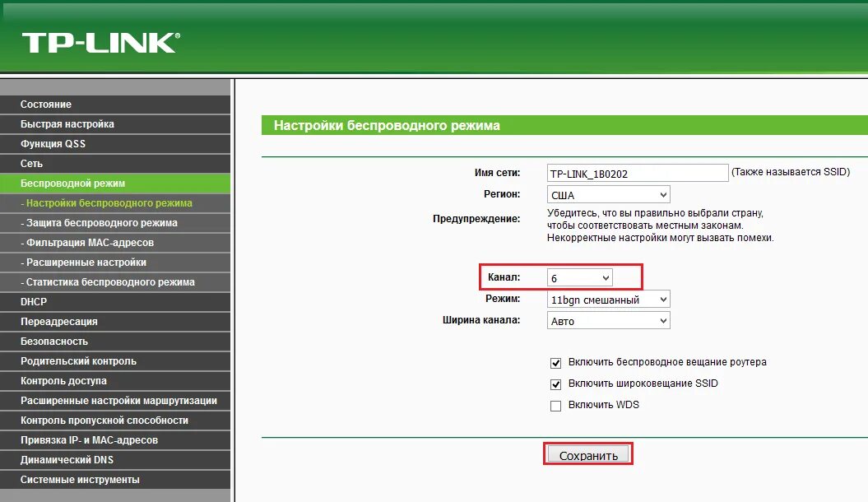Open Фильтрация MAC-адресов submenu item
The height and width of the screenshot is (502, 868).
point(115,243)
